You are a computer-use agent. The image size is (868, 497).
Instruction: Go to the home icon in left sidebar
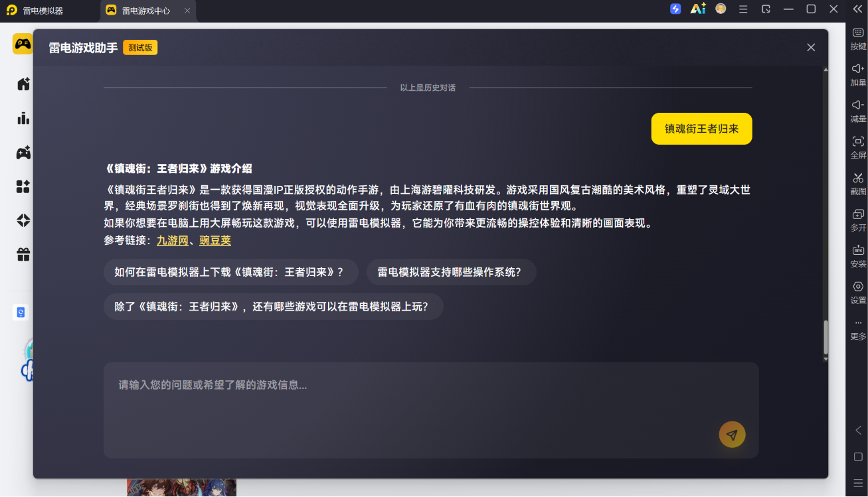[23, 84]
